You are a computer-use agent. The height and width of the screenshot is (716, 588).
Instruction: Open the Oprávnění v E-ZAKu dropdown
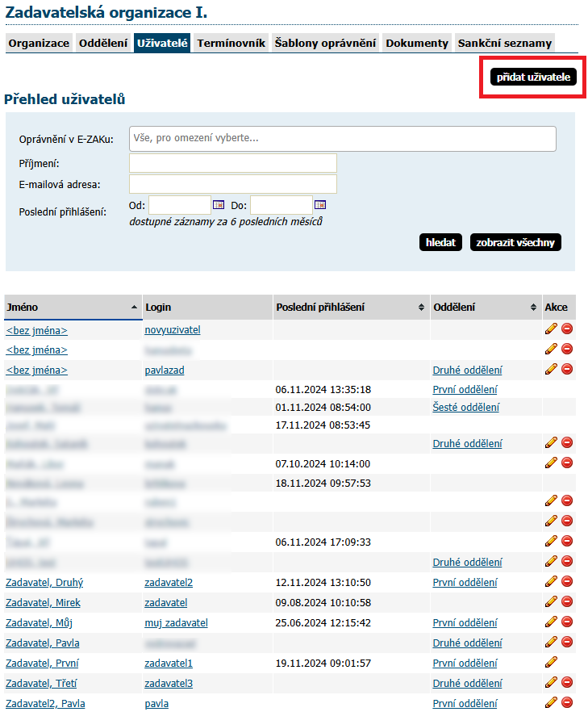tap(342, 139)
